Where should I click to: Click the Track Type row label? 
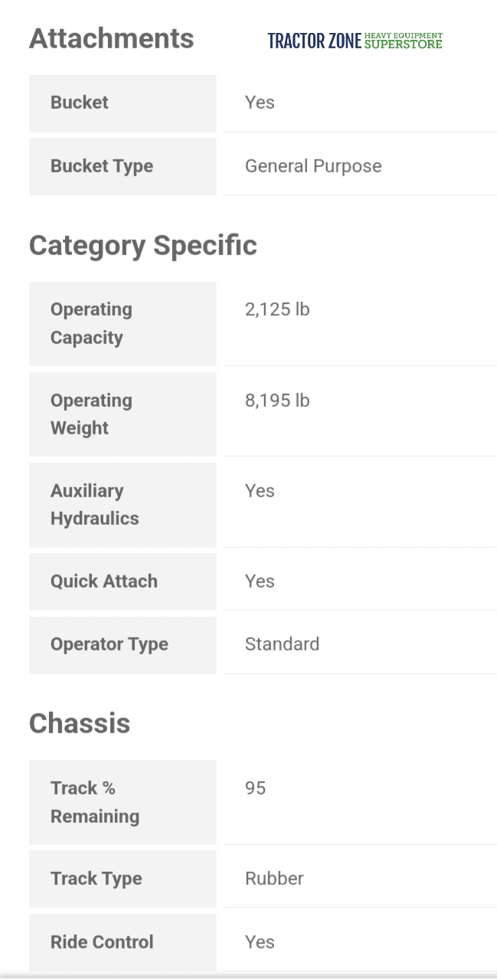(96, 879)
